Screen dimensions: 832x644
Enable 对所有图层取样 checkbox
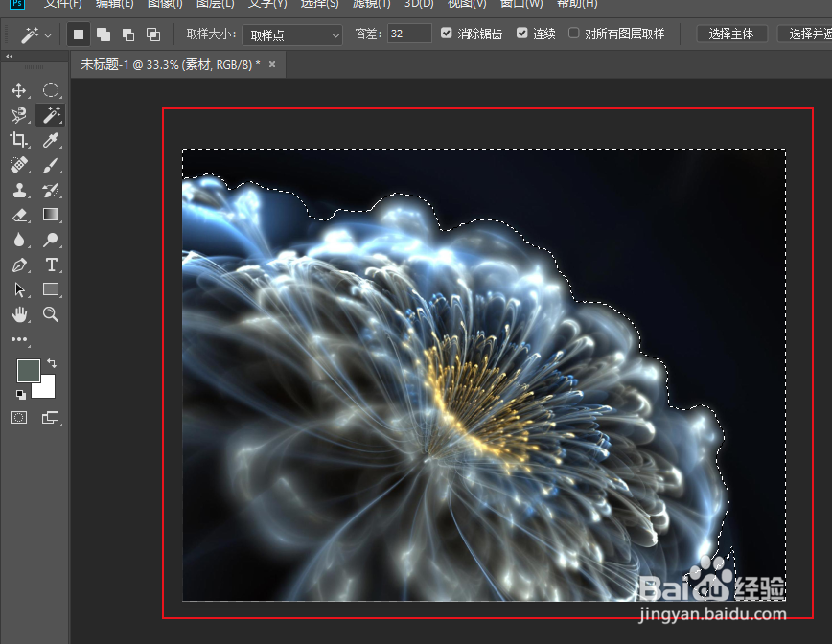point(573,34)
